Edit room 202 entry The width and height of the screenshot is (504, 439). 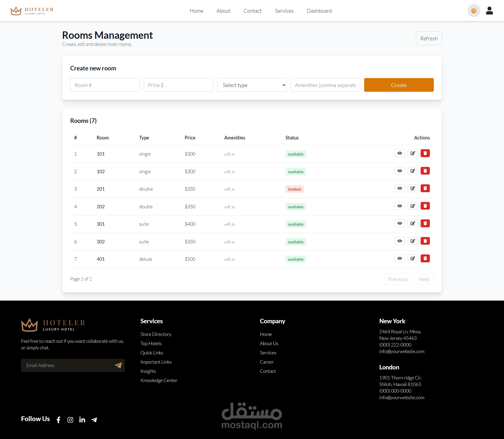(413, 206)
